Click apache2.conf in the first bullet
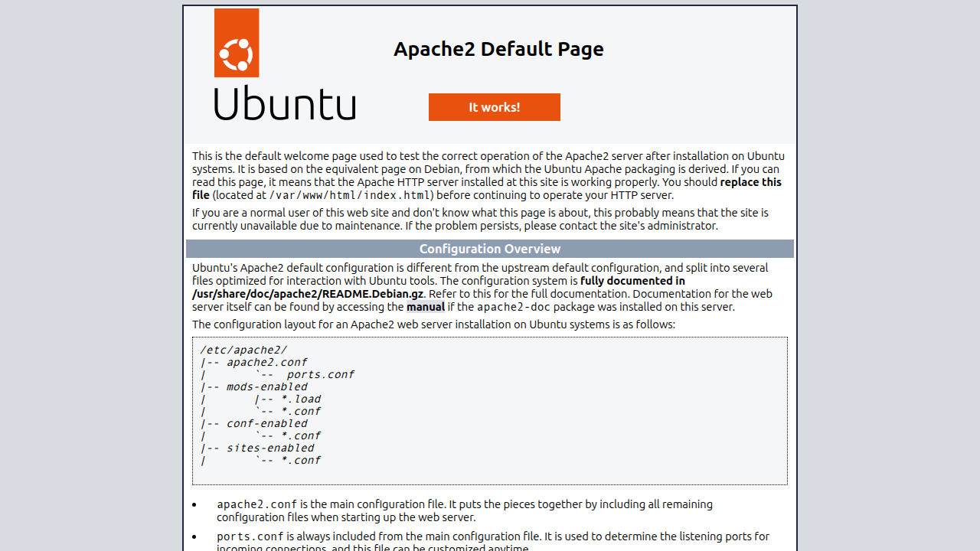The width and height of the screenshot is (980, 551). pyautogui.click(x=256, y=504)
